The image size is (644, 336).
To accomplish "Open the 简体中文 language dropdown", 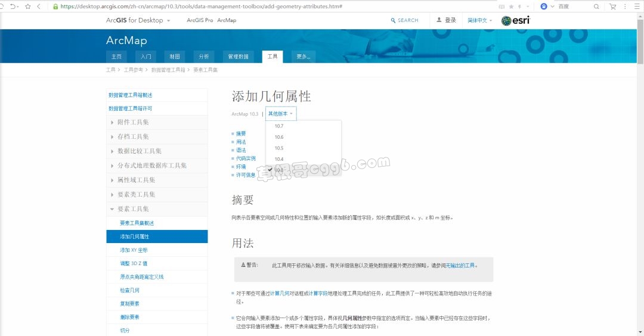I will pyautogui.click(x=479, y=20).
